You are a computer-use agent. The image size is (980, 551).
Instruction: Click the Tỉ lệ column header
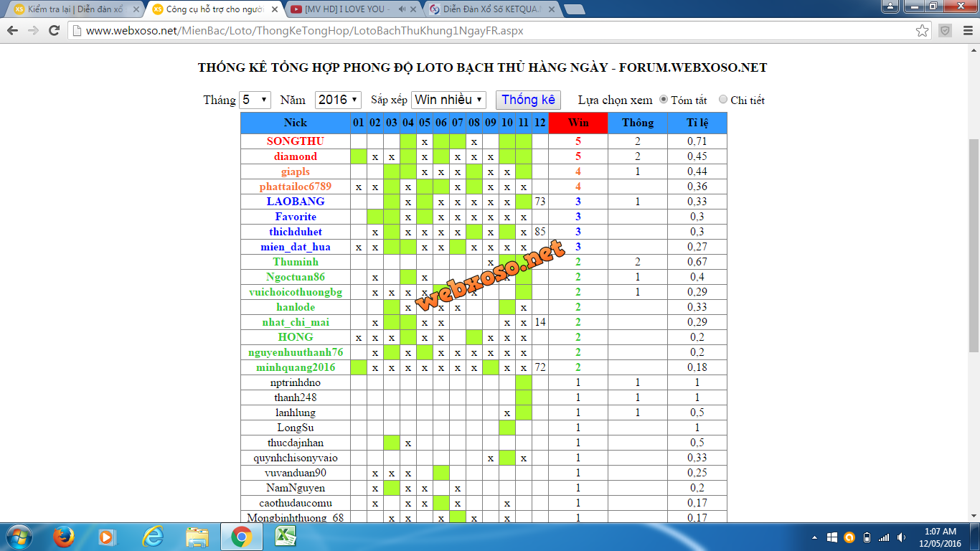pos(697,123)
